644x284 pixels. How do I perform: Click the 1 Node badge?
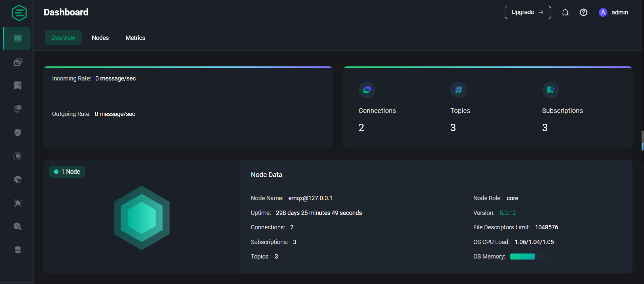[x=67, y=172]
